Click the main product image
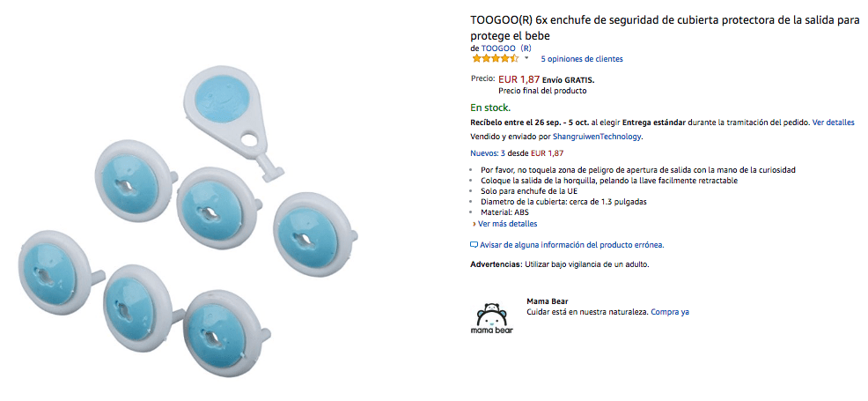 click(x=188, y=221)
